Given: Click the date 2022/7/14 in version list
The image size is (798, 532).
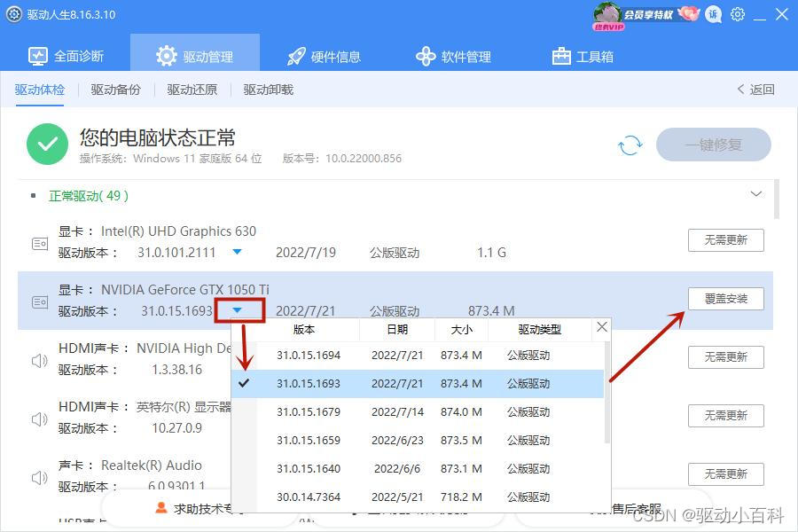Looking at the screenshot, I should (x=397, y=411).
